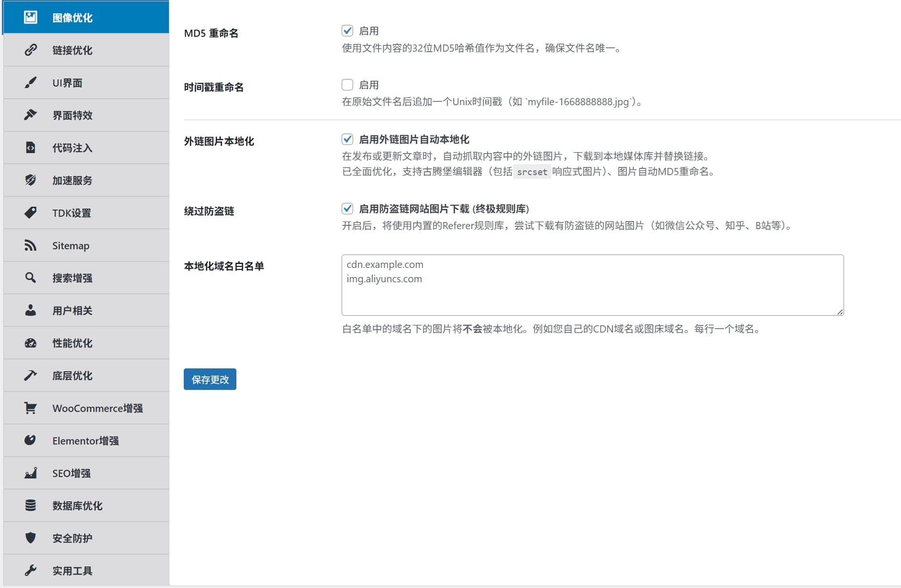Open the Elementor增强 menu item
The height and width of the screenshot is (588, 901).
[86, 441]
